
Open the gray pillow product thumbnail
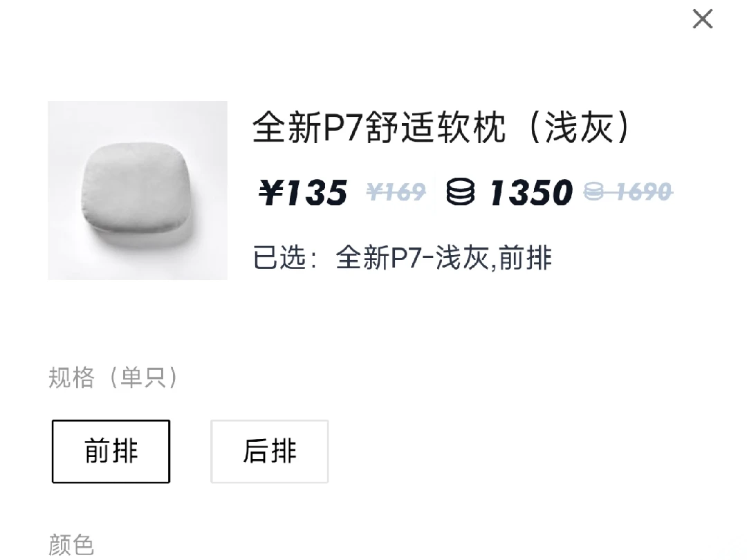click(138, 190)
